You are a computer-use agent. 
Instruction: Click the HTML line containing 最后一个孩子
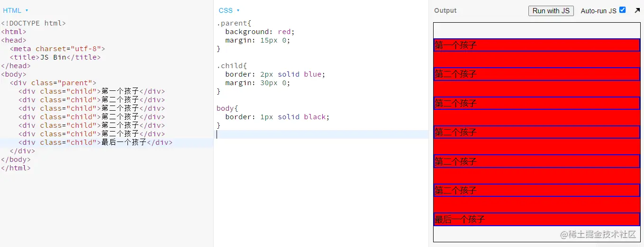coord(95,142)
